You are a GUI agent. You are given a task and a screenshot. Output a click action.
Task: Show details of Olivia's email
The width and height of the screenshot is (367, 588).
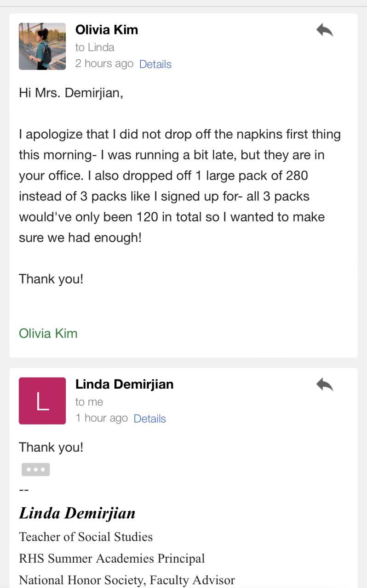(155, 64)
